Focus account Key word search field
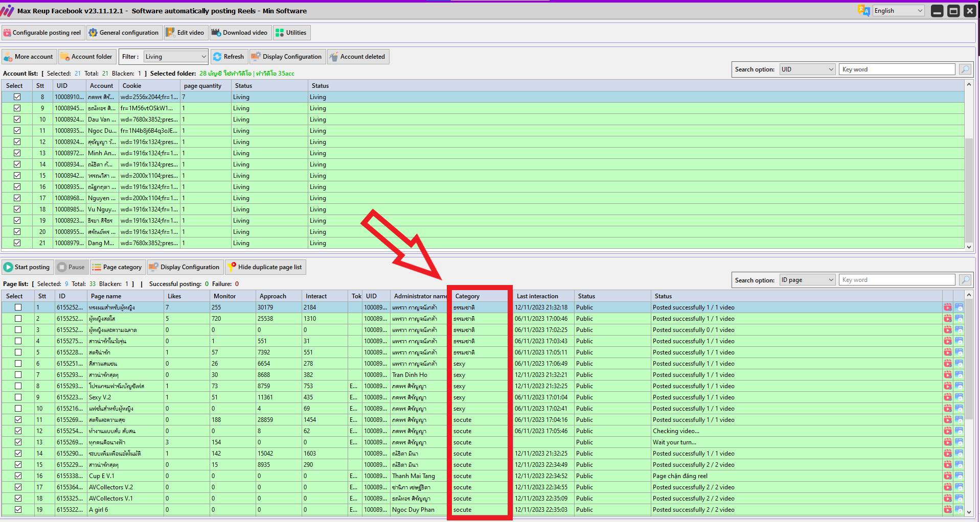This screenshot has height=522, width=980. (897, 69)
